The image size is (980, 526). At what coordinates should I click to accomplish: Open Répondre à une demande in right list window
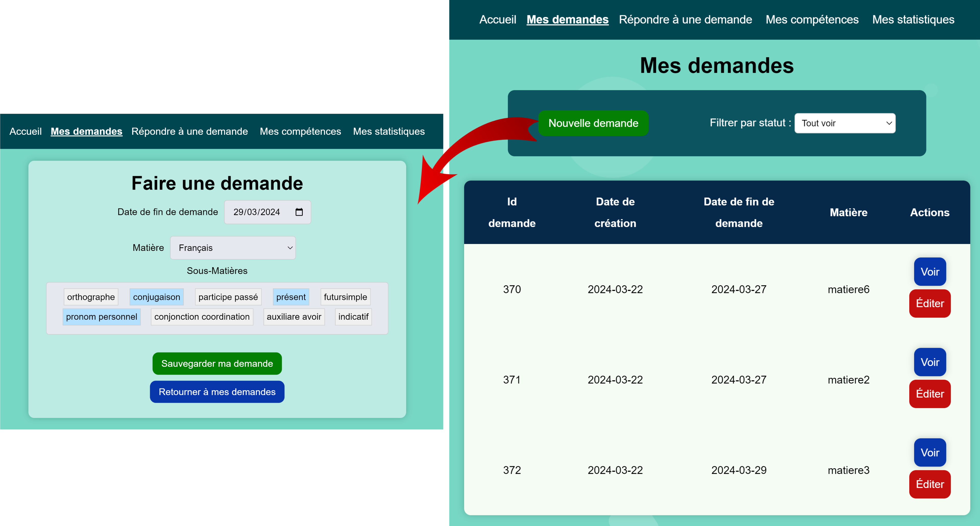click(x=686, y=20)
